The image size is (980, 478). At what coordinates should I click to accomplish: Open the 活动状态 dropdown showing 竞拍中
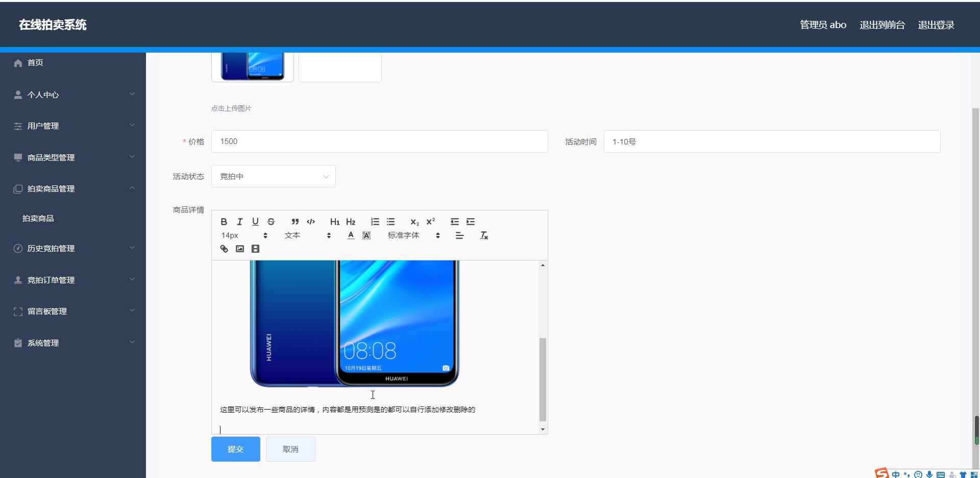[x=274, y=176]
